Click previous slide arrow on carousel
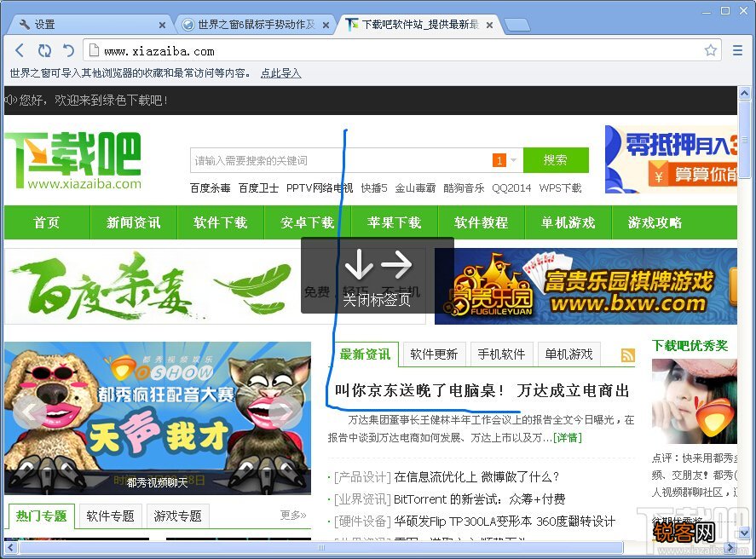 (x=30, y=412)
